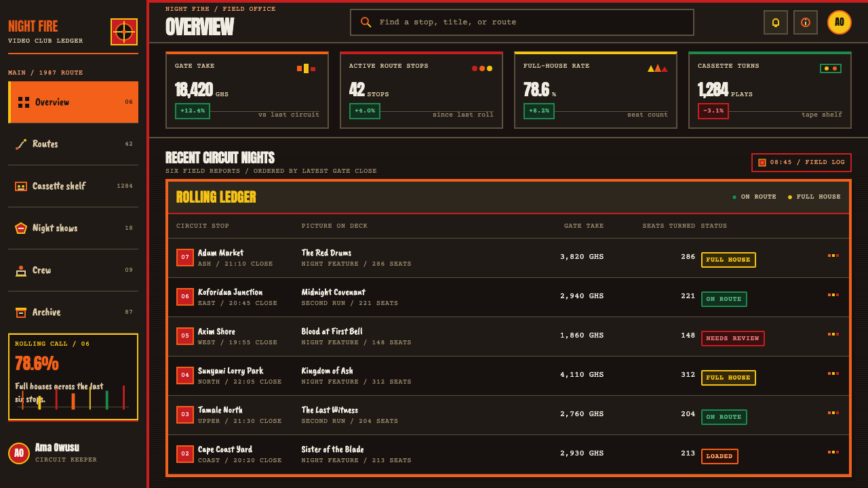
Task: Click the search magnifier icon
Action: tap(366, 22)
